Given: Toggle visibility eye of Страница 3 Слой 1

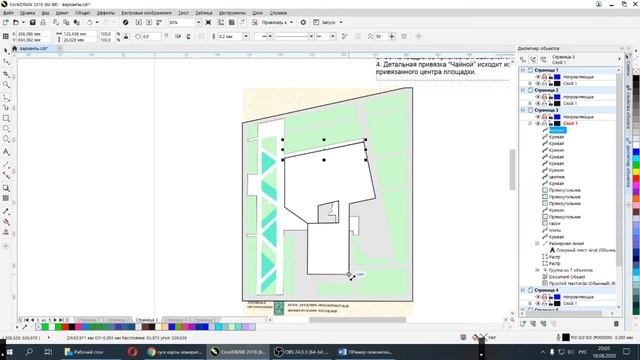Looking at the screenshot, I should click(538, 123).
